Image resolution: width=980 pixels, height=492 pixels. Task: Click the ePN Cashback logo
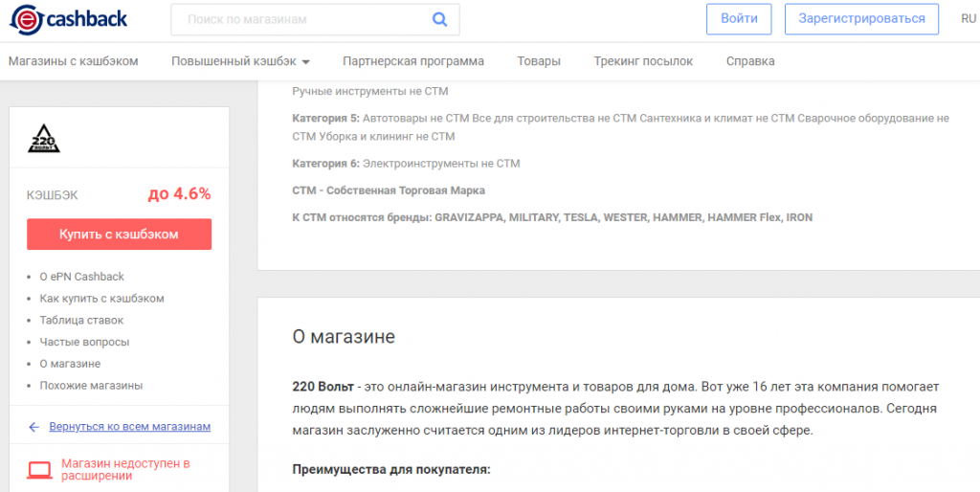(66, 19)
